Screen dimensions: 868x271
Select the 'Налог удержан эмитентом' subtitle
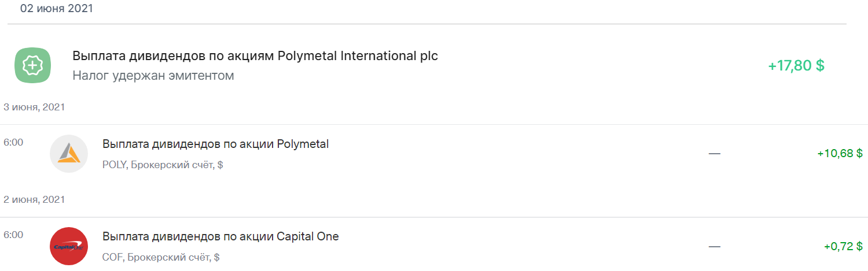pos(153,76)
